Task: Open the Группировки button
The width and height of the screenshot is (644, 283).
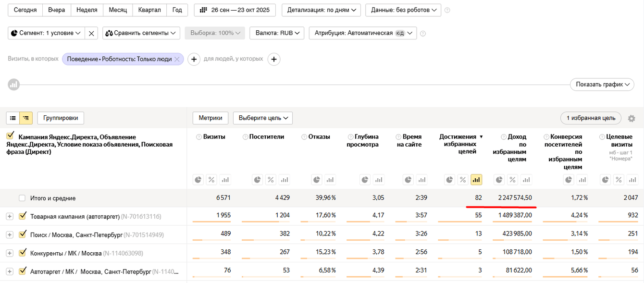Action: click(61, 118)
